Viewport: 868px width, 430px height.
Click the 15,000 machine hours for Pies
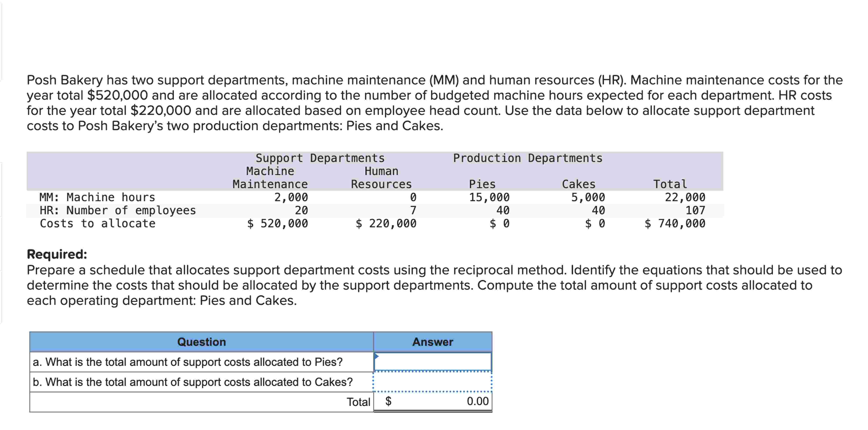click(489, 197)
